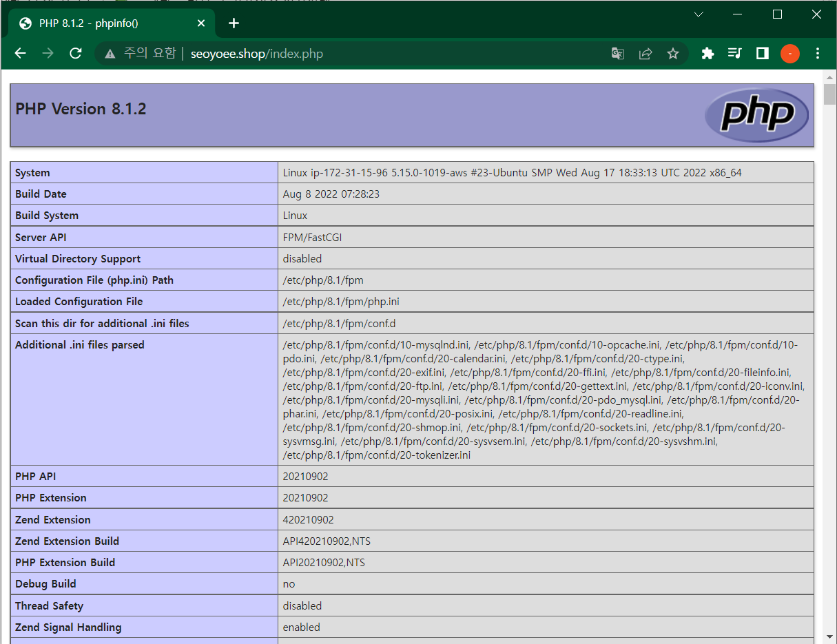The width and height of the screenshot is (837, 644).
Task: Click the Aug 8 2022 07:28:23 value
Action: [331, 194]
